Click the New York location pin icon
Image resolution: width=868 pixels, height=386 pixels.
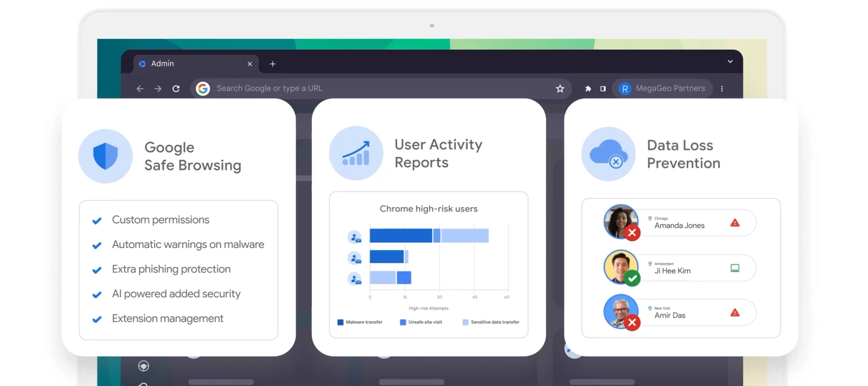tap(650, 308)
